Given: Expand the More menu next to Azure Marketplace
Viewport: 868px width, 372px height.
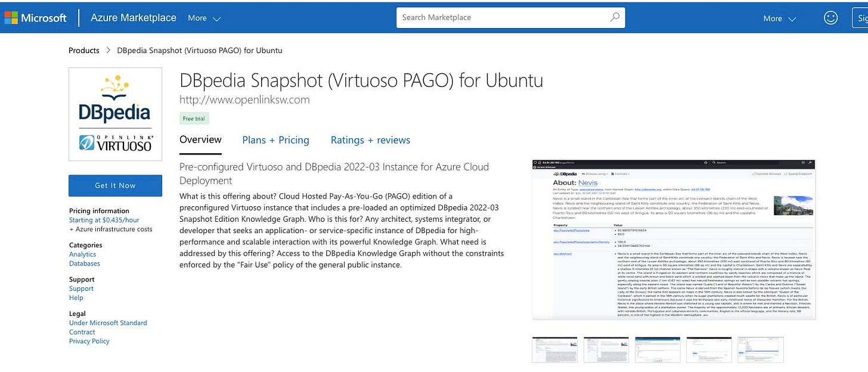Looking at the screenshot, I should pos(203,18).
